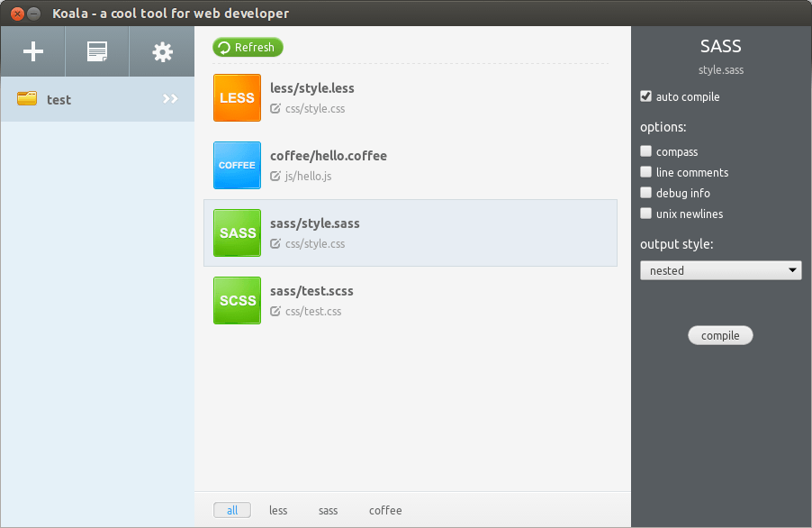The image size is (812, 528).
Task: Select the test project in sidebar
Action: [97, 99]
